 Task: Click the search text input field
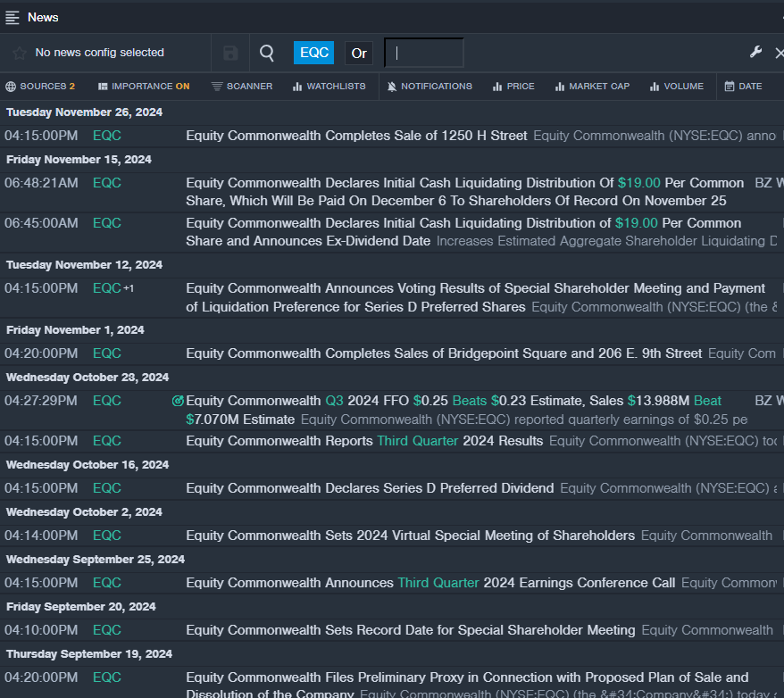click(x=424, y=53)
